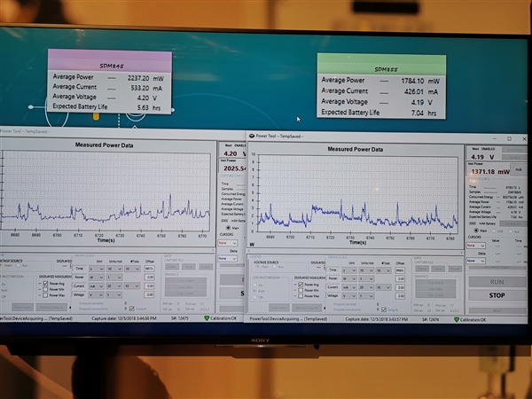
Task: Click the Power Tool app icon in right window title bar
Action: [x=252, y=136]
